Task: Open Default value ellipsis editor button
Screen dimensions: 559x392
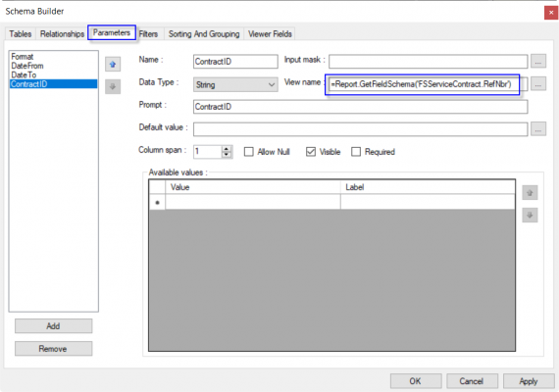Action: [538, 129]
